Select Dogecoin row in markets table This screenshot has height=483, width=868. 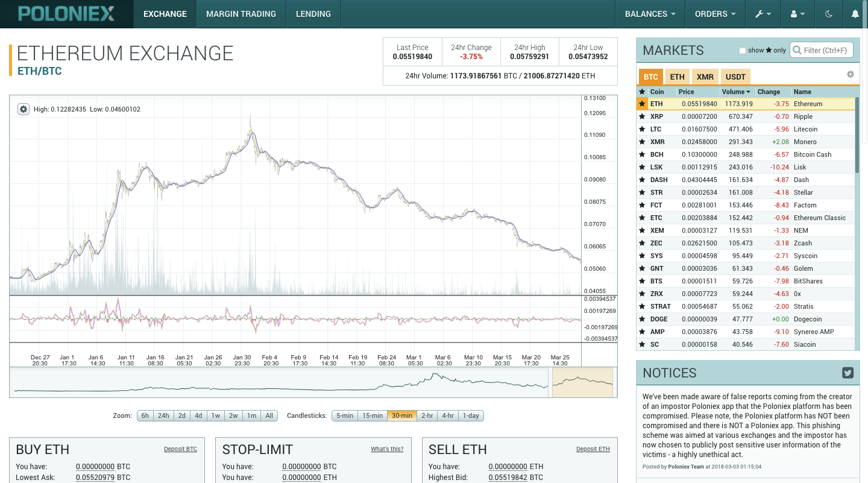[746, 319]
